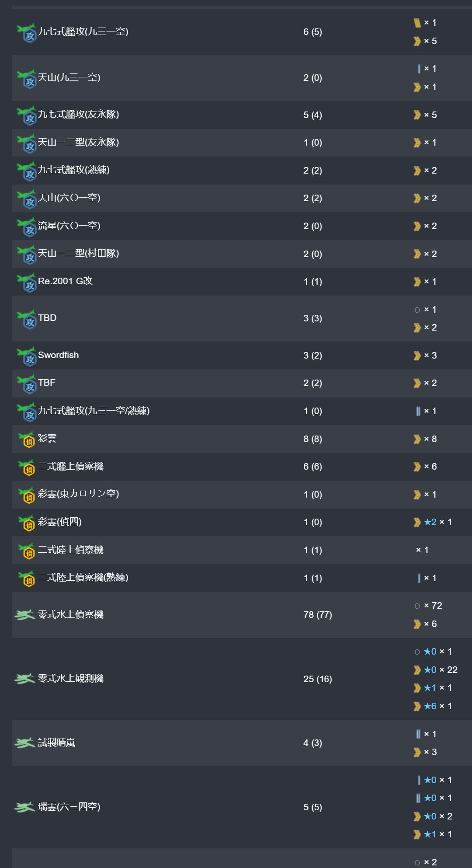Screen dimensions: 472x868
Task: Click the seaplane icon next to 試製晴嵐
Action: [24, 743]
